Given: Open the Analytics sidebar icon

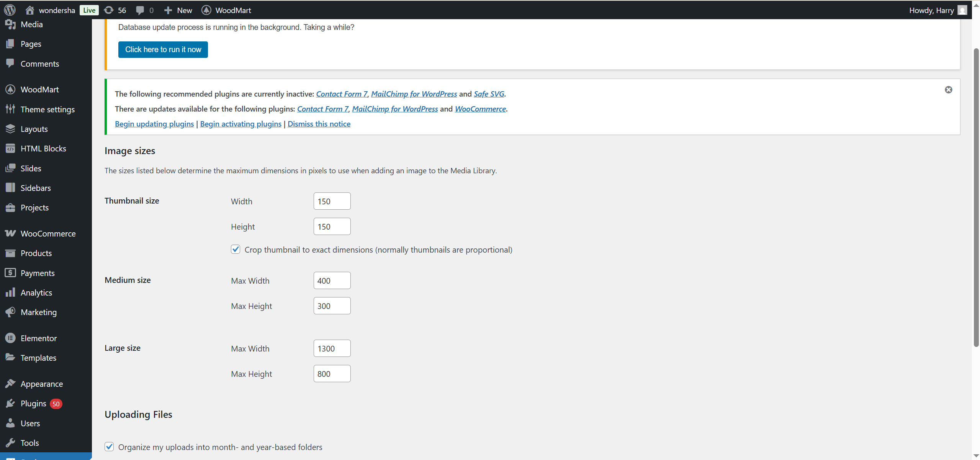Looking at the screenshot, I should tap(10, 292).
